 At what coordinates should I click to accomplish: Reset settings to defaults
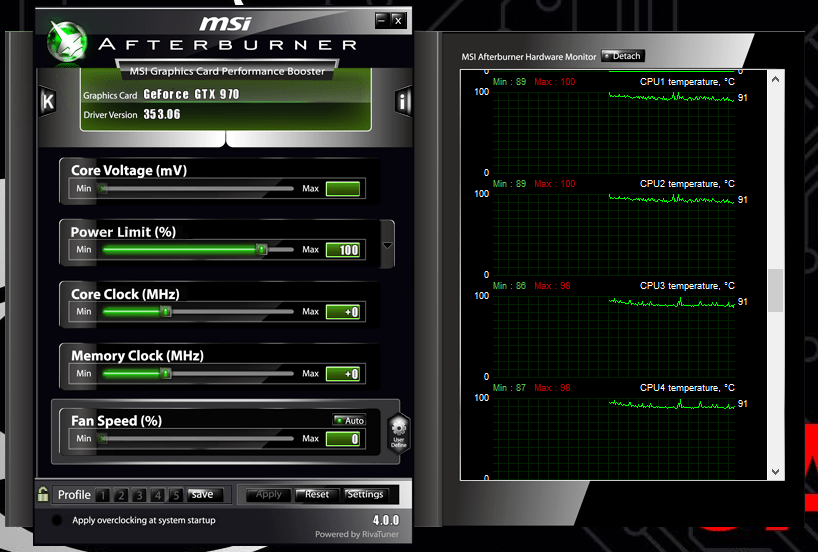pyautogui.click(x=317, y=495)
